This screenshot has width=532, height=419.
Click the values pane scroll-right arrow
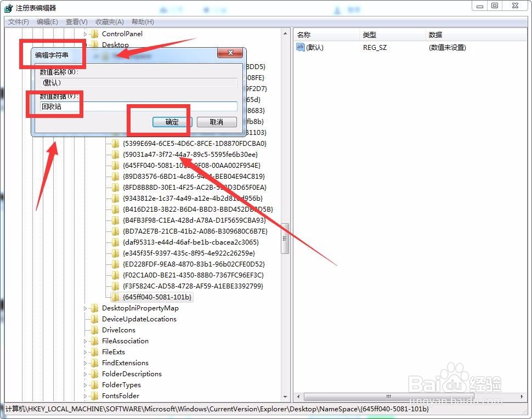(522, 397)
